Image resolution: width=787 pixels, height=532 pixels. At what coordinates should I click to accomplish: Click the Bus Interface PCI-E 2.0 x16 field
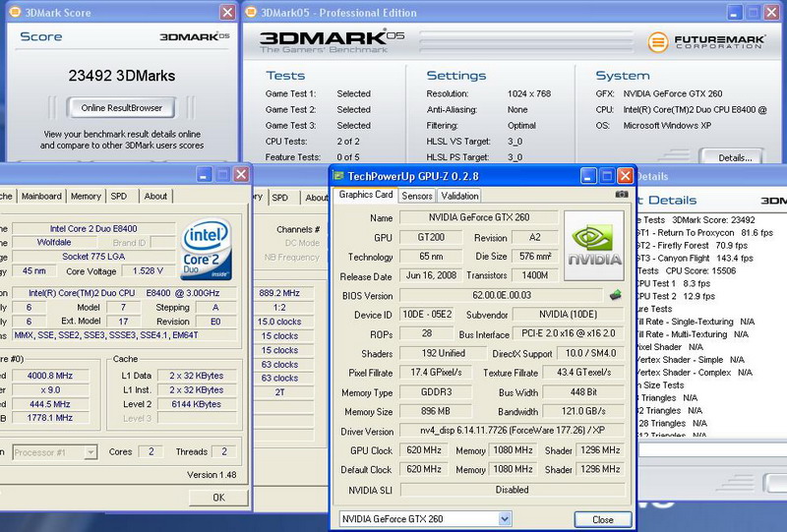pos(569,333)
